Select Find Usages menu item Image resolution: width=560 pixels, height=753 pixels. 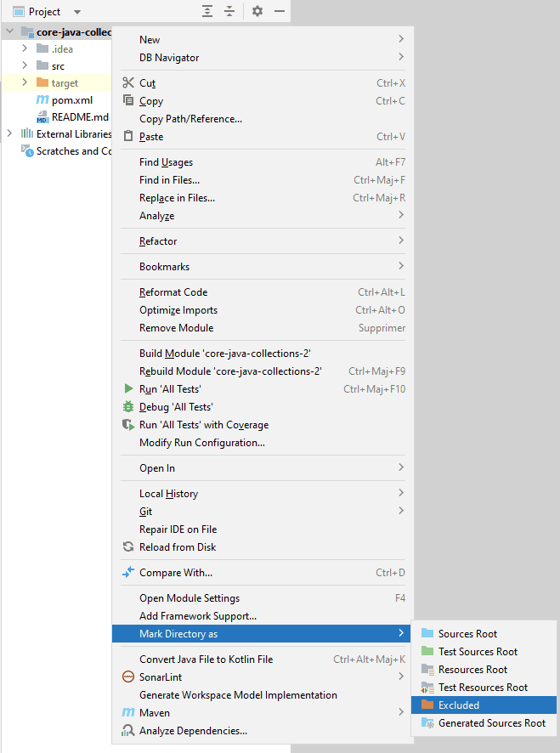click(263, 161)
